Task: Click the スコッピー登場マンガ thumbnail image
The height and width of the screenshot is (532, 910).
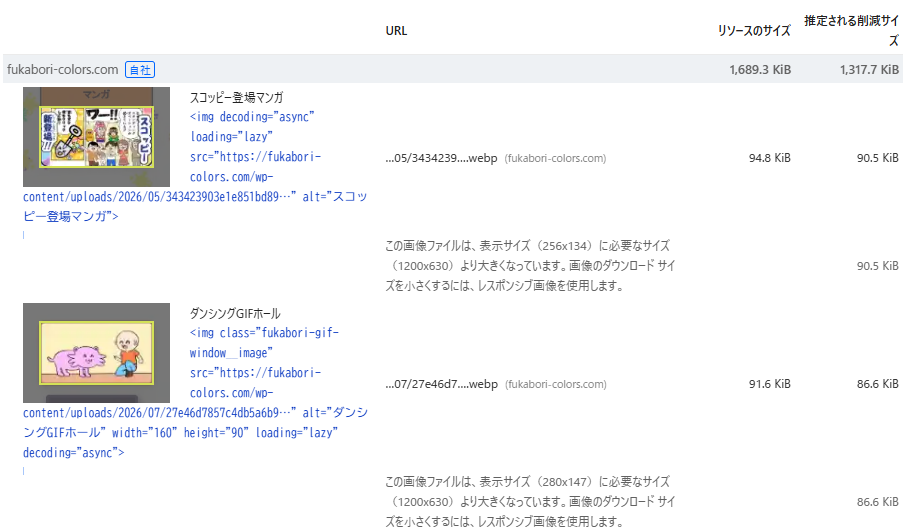Action: pyautogui.click(x=96, y=137)
